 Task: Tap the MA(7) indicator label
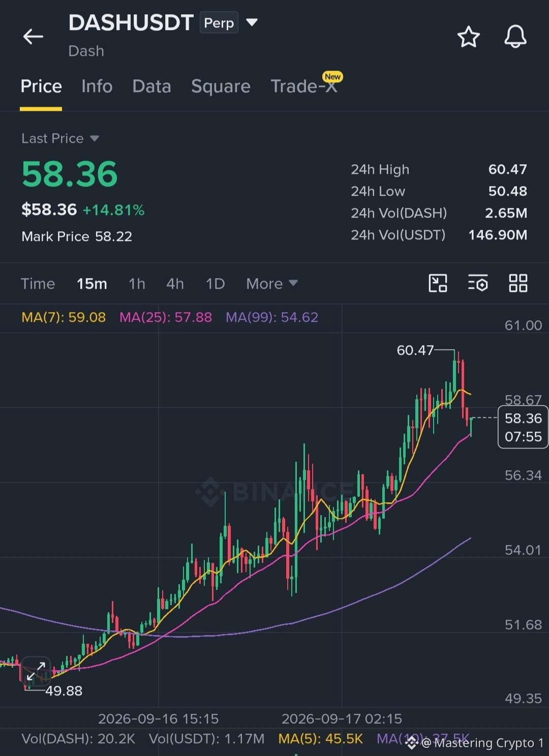point(64,317)
